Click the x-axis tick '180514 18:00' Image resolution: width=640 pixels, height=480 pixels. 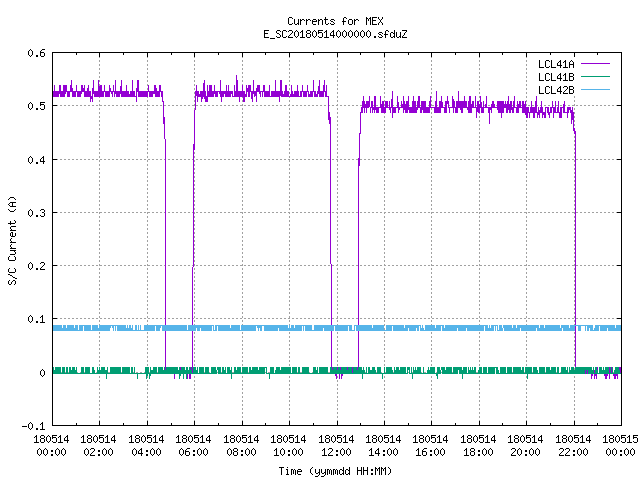coord(478,446)
